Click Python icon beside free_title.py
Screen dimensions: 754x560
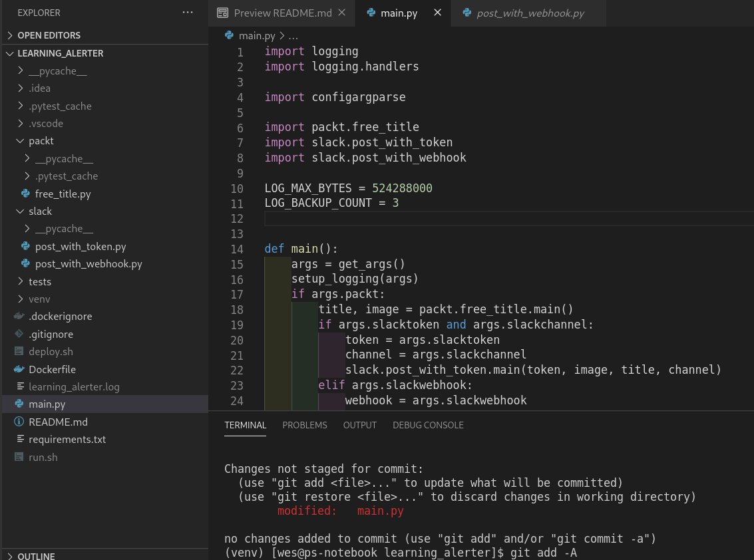(25, 194)
